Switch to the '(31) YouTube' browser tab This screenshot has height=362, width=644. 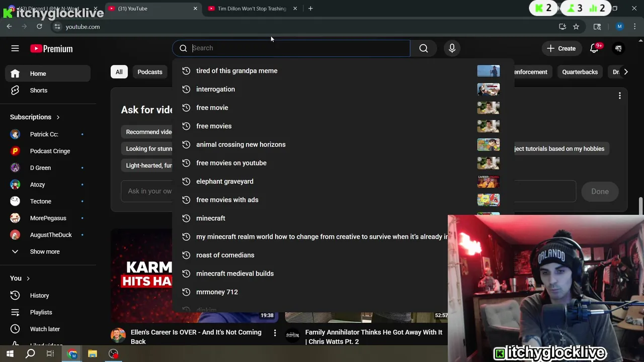[153, 9]
